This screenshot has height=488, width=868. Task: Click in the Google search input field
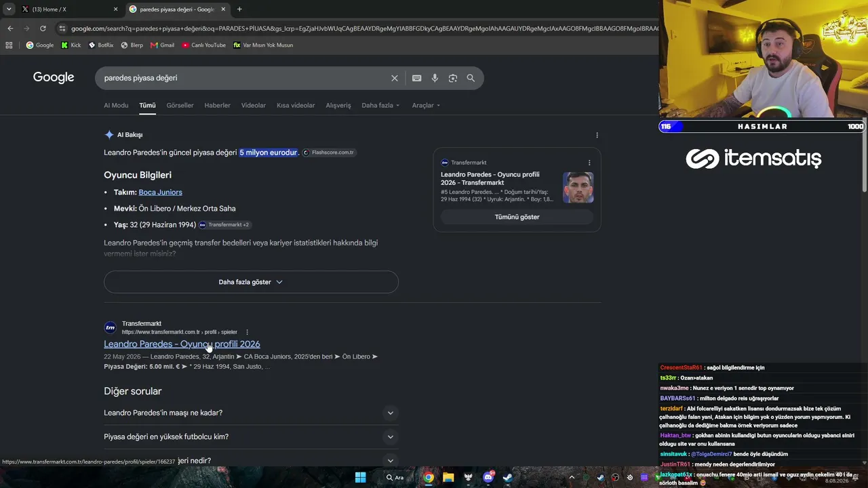pos(244,78)
